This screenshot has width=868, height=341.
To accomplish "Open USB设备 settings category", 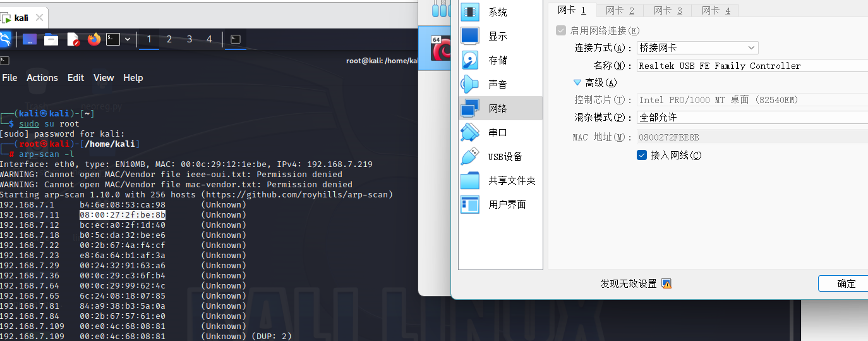I will pos(500,156).
